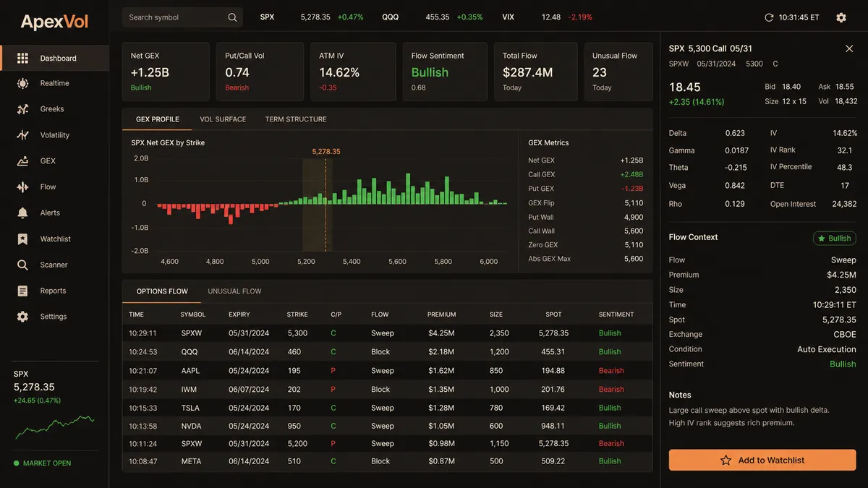The height and width of the screenshot is (488, 868).
Task: Open the Total Flow card
Action: pos(535,72)
